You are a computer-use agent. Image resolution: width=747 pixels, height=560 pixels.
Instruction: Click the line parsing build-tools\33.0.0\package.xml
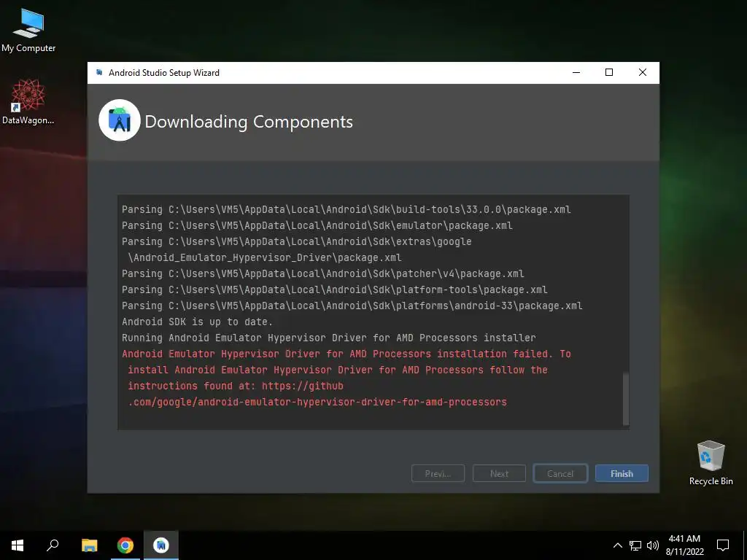click(x=347, y=209)
